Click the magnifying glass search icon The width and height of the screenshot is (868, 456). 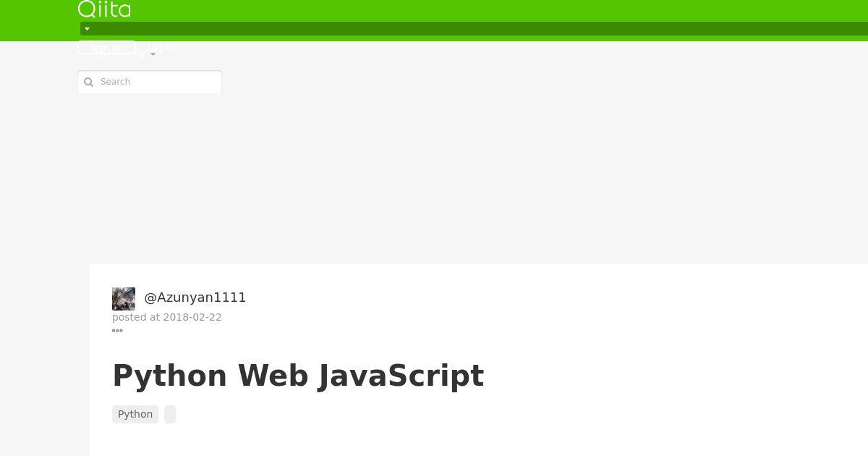tap(89, 82)
